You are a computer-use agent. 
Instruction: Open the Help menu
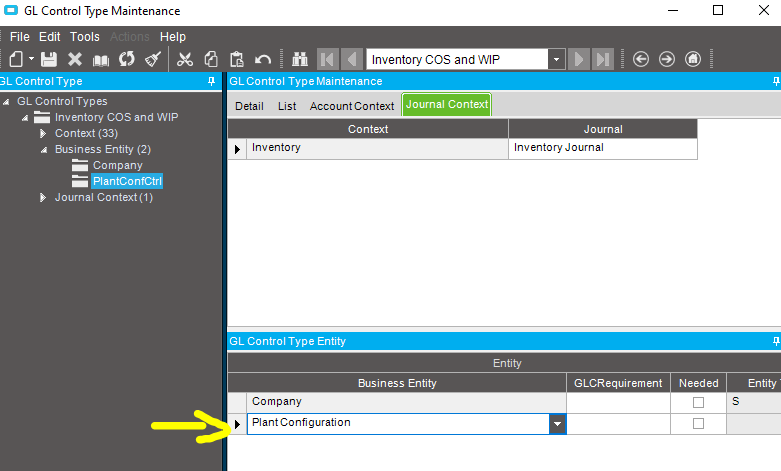[173, 37]
